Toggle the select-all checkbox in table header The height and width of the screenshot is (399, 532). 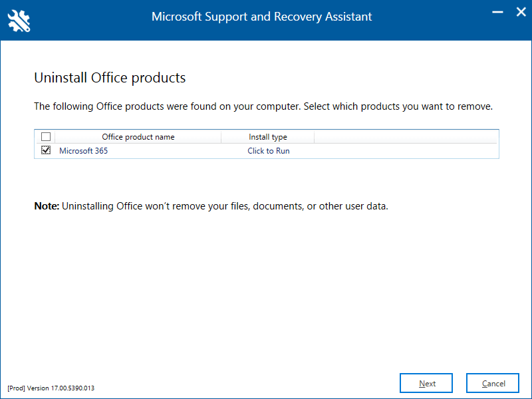45,136
